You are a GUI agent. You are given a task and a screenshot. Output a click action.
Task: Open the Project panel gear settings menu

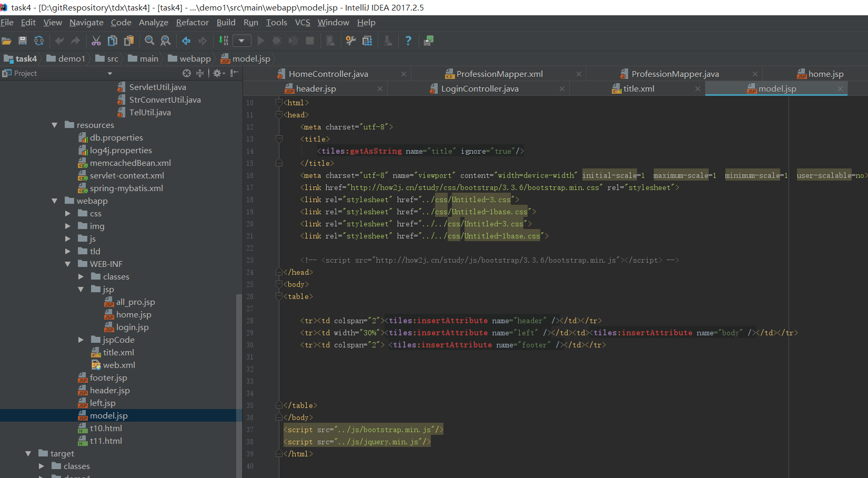[218, 73]
